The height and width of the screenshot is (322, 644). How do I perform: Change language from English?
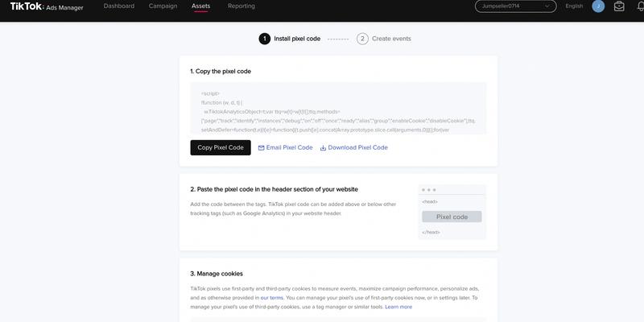574,6
